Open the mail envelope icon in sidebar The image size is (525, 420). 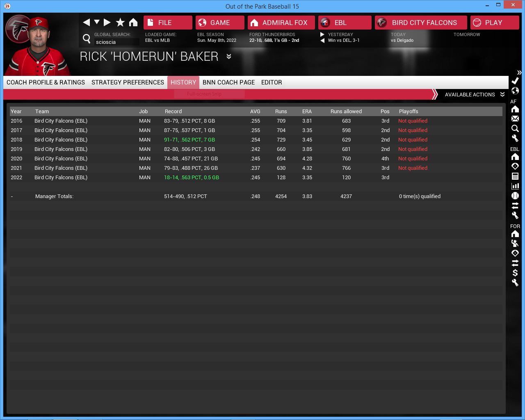coord(515,119)
